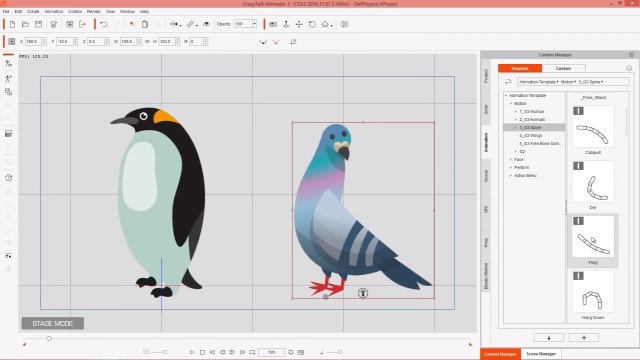Click the New Project icon
This screenshot has height=360, width=640.
point(12,24)
